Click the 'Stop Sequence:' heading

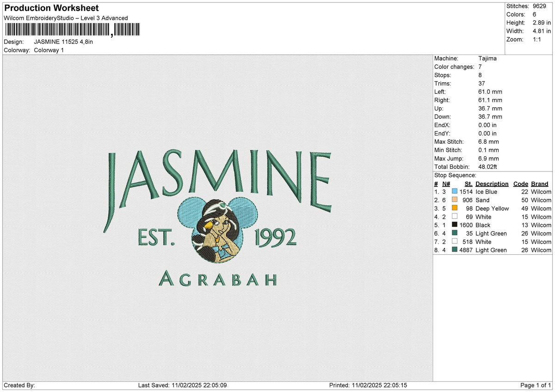point(455,175)
